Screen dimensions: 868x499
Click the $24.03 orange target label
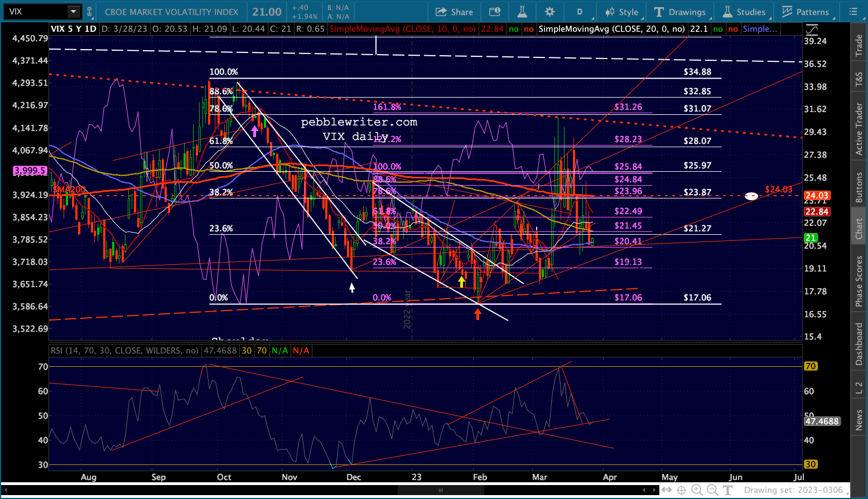[x=779, y=190]
